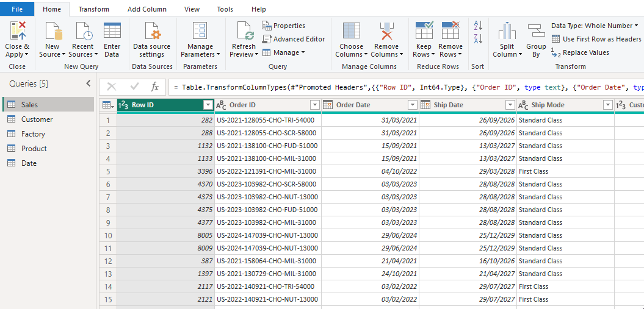Select the Date query
The width and height of the screenshot is (644, 309).
coord(48,163)
